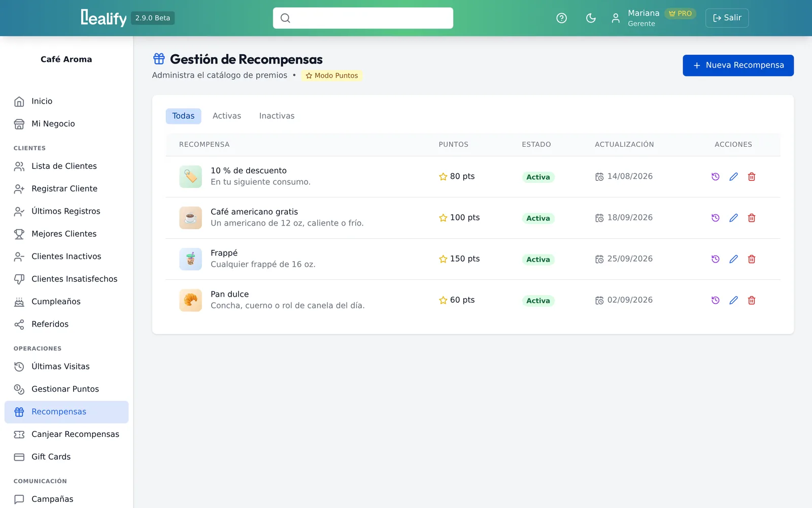Image resolution: width=812 pixels, height=508 pixels.
Task: Delete the 10 % de descuento reward
Action: click(x=752, y=177)
